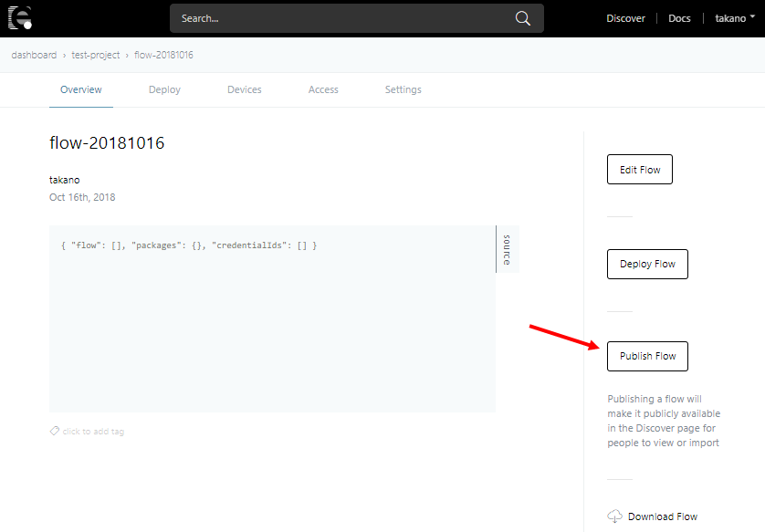Click the magnifier search icon
The width and height of the screenshot is (765, 532).
click(x=523, y=18)
